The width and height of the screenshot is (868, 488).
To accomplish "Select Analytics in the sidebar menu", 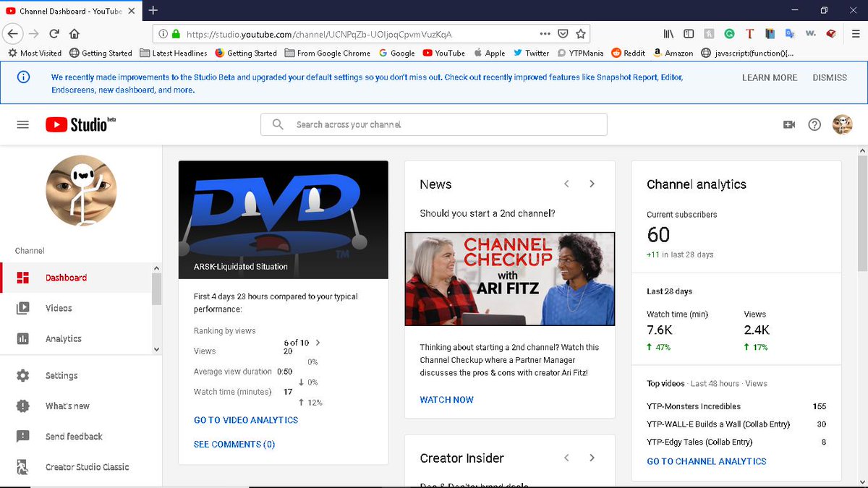I will point(76,338).
